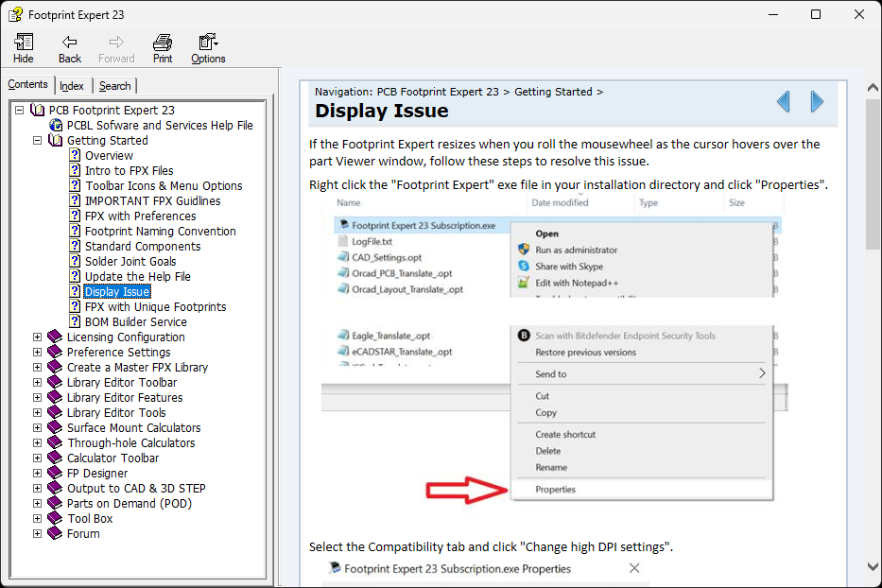Click the vertical scrollbar up arrow
882x588 pixels.
(873, 88)
